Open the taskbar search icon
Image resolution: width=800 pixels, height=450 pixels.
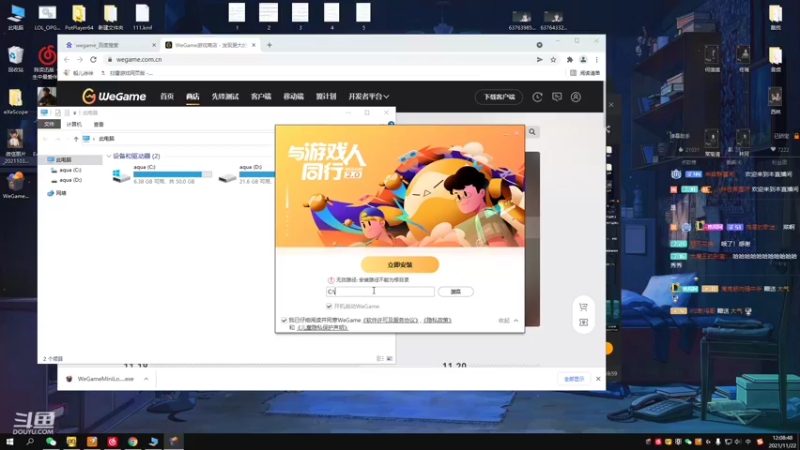pos(30,442)
